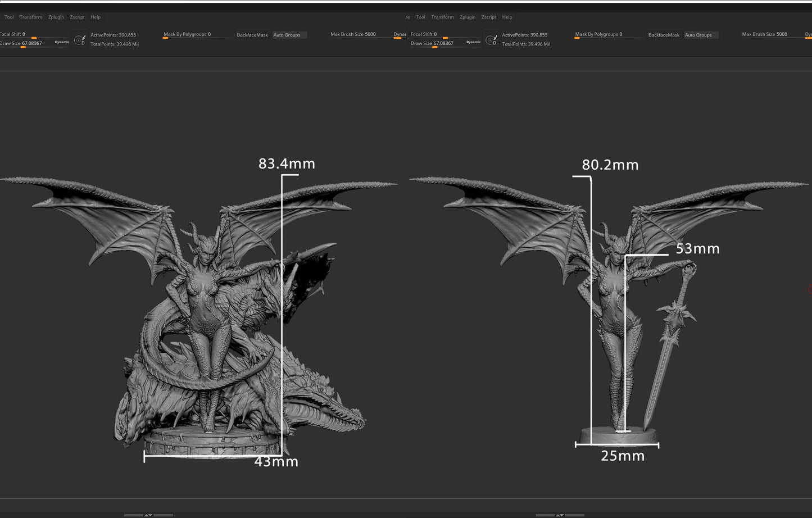Toggle Dynamic draw size in right panel

click(473, 42)
